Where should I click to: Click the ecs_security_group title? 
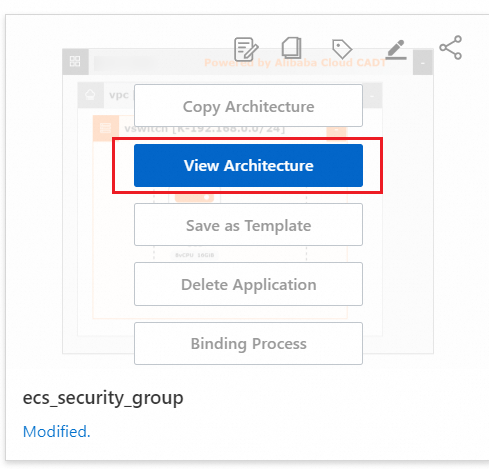103,398
